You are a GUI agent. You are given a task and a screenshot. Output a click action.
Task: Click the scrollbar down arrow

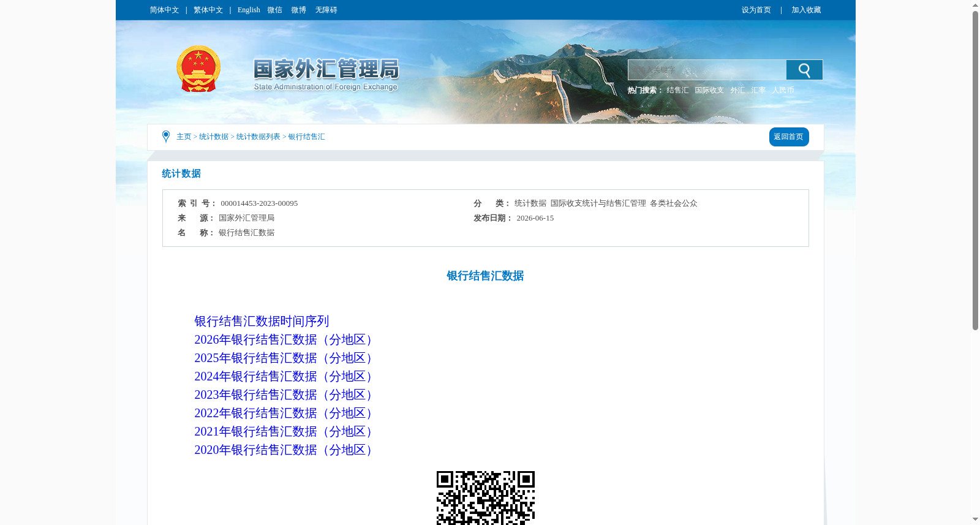click(975, 519)
